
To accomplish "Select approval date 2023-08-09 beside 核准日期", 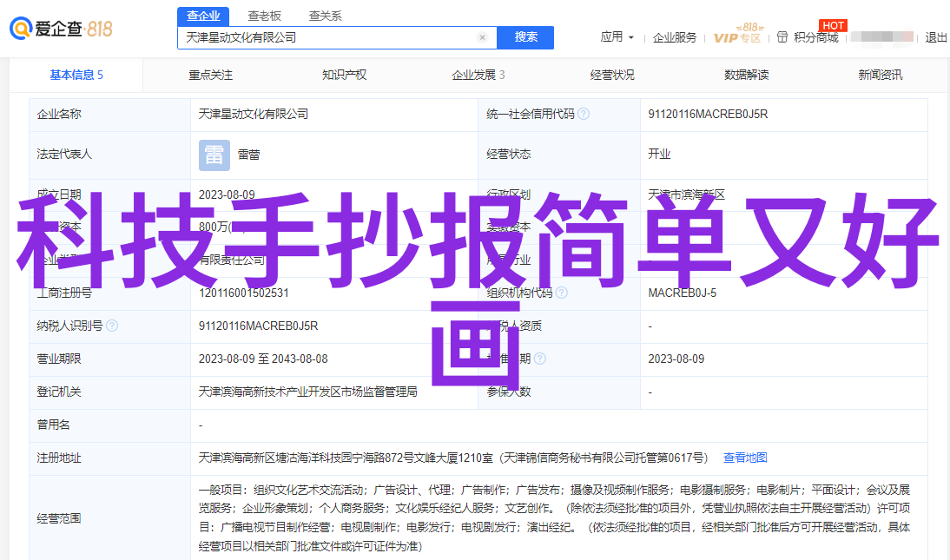I will [x=676, y=359].
